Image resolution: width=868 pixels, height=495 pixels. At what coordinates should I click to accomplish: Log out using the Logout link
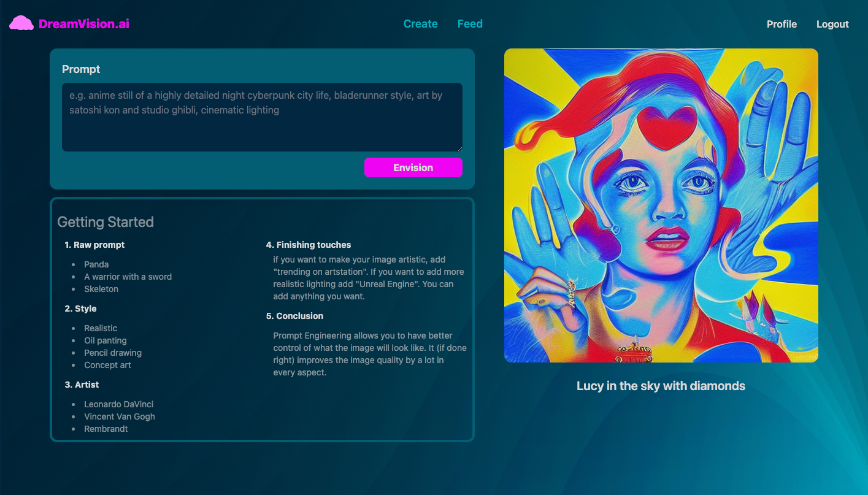tap(832, 24)
